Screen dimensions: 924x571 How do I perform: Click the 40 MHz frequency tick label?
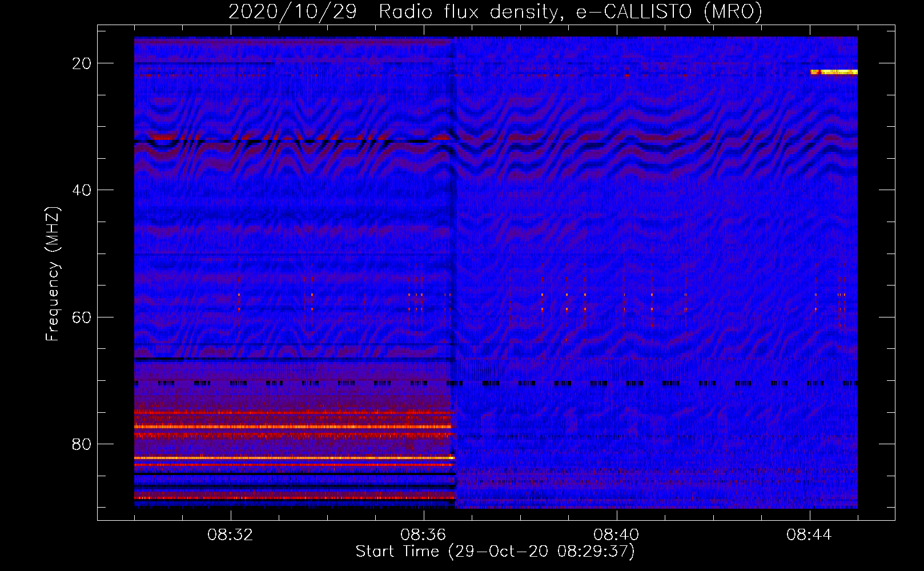click(x=82, y=190)
